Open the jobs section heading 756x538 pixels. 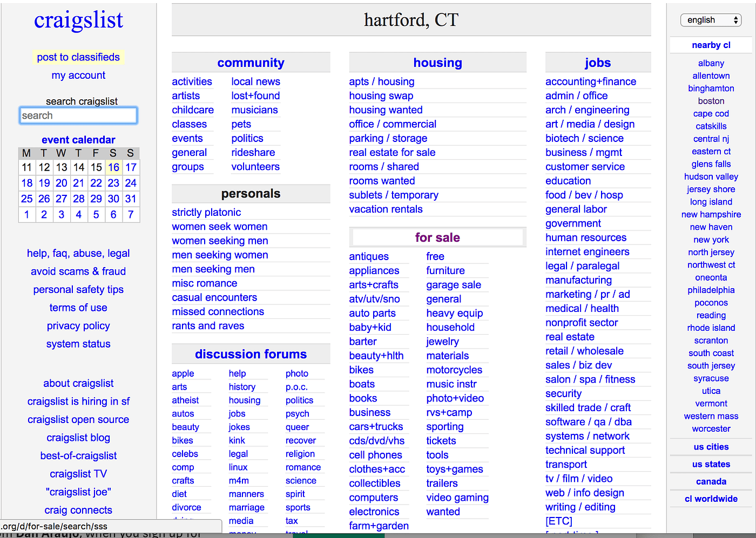(598, 63)
